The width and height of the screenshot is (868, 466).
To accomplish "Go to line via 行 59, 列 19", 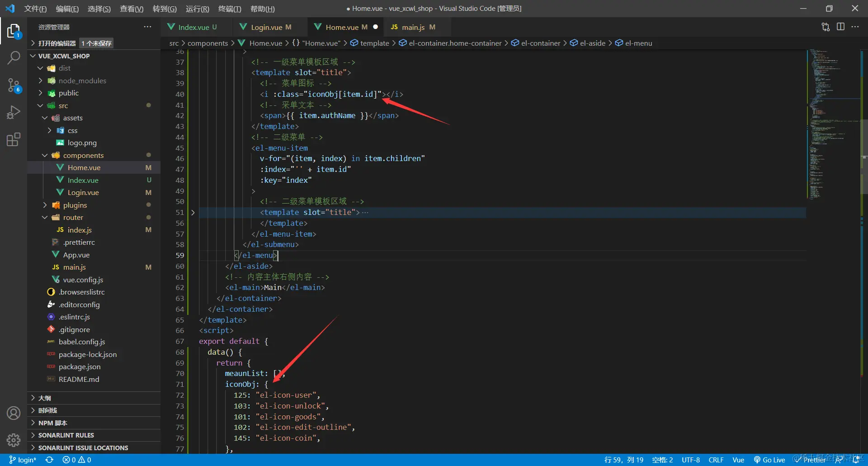I will point(624,460).
